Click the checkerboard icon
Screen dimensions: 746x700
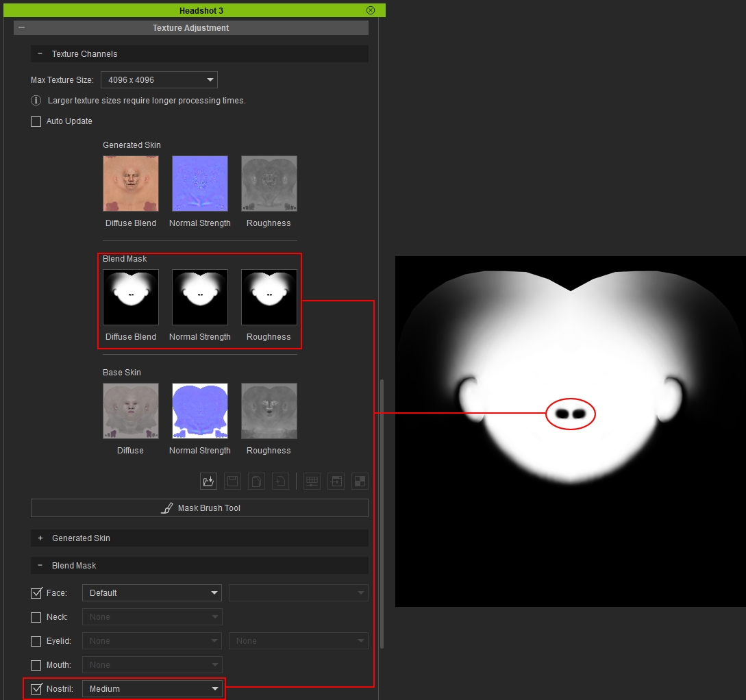tap(360, 482)
